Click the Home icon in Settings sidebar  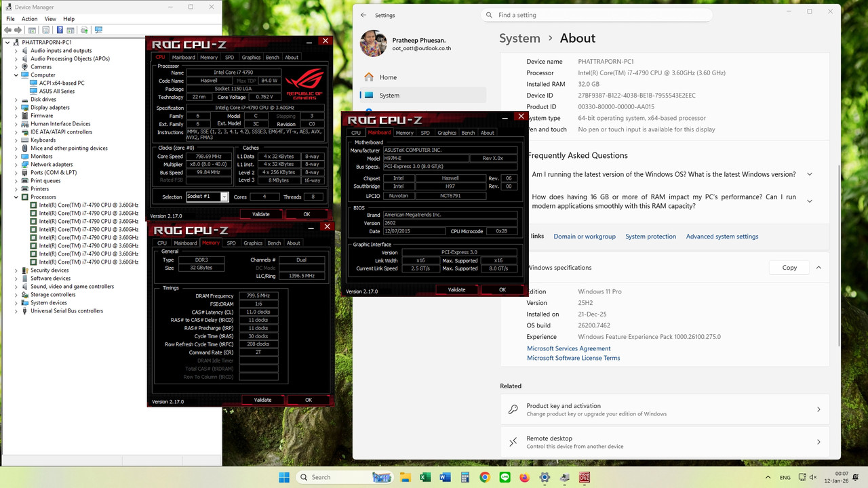click(x=369, y=77)
